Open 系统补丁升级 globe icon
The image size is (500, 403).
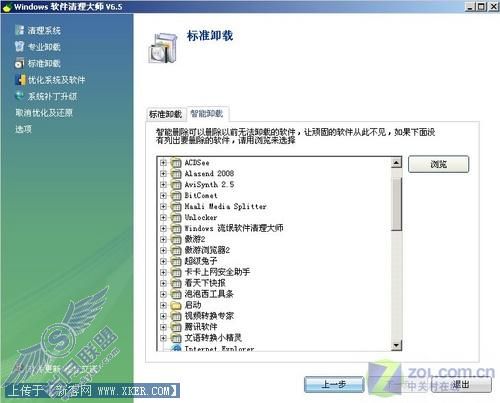tap(20, 96)
